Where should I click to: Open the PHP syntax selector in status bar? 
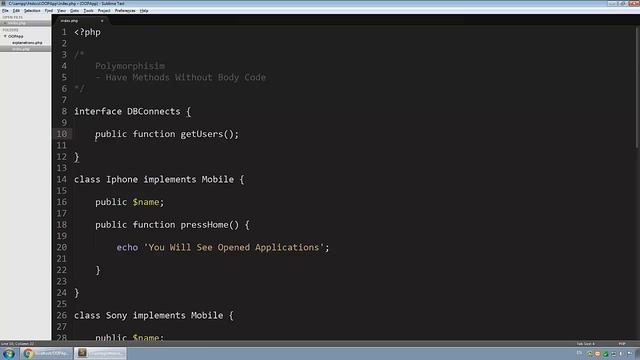pos(622,344)
